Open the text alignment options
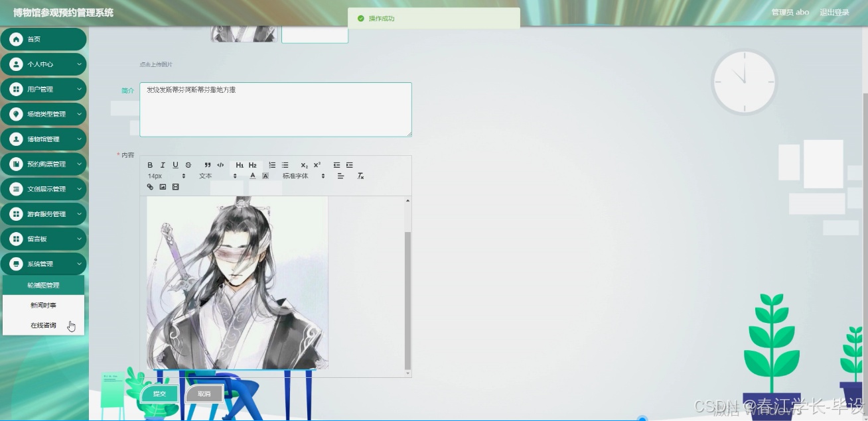The height and width of the screenshot is (421, 868). [x=340, y=176]
